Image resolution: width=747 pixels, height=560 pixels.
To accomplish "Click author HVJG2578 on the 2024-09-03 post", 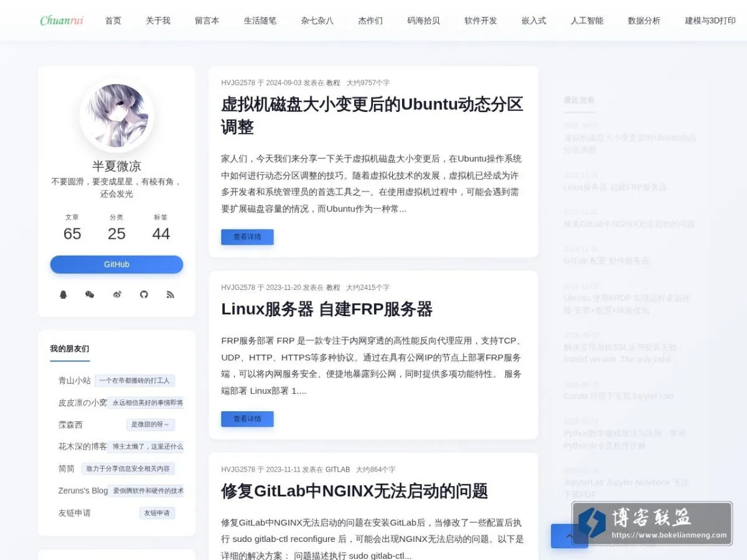I will pyautogui.click(x=238, y=83).
